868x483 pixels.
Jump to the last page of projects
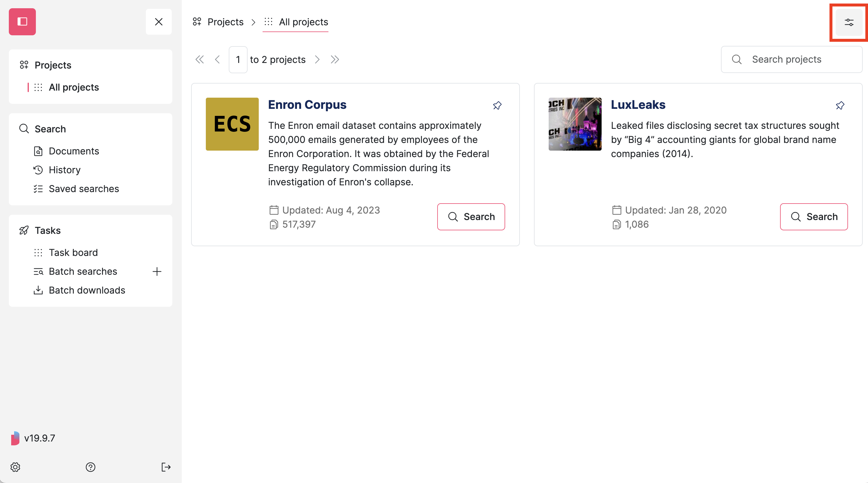tap(335, 59)
